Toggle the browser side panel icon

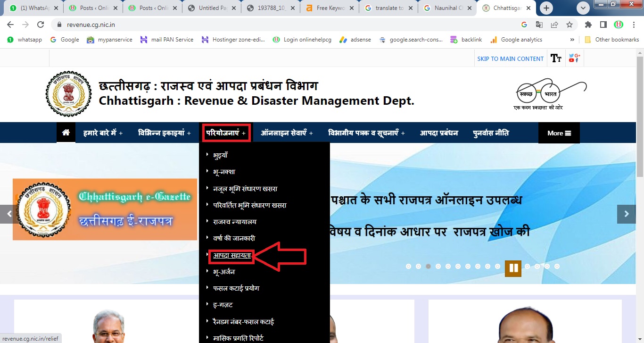coord(603,25)
